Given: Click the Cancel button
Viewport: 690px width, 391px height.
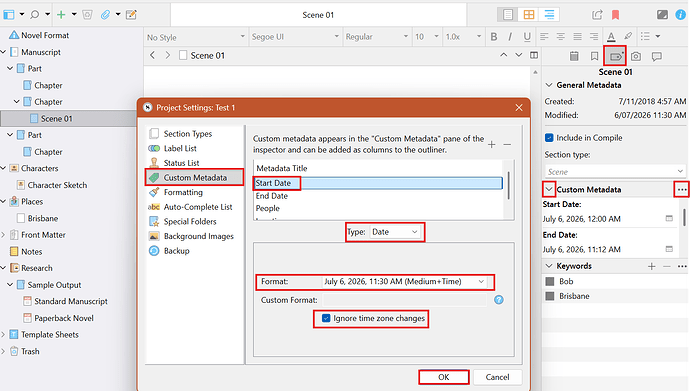Looking at the screenshot, I should 497,377.
